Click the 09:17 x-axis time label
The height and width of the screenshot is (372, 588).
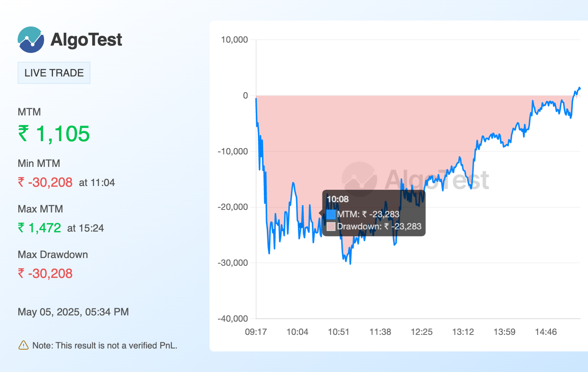point(256,332)
